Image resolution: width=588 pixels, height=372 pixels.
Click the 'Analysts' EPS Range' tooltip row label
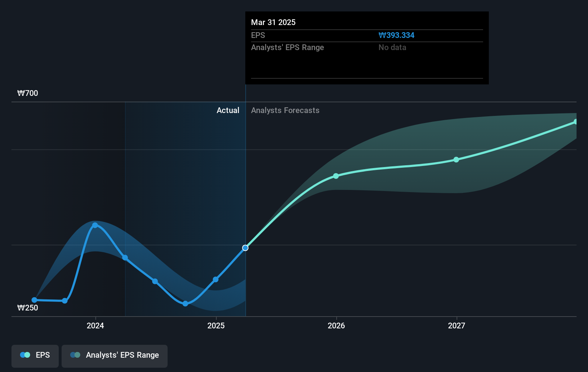(x=287, y=48)
